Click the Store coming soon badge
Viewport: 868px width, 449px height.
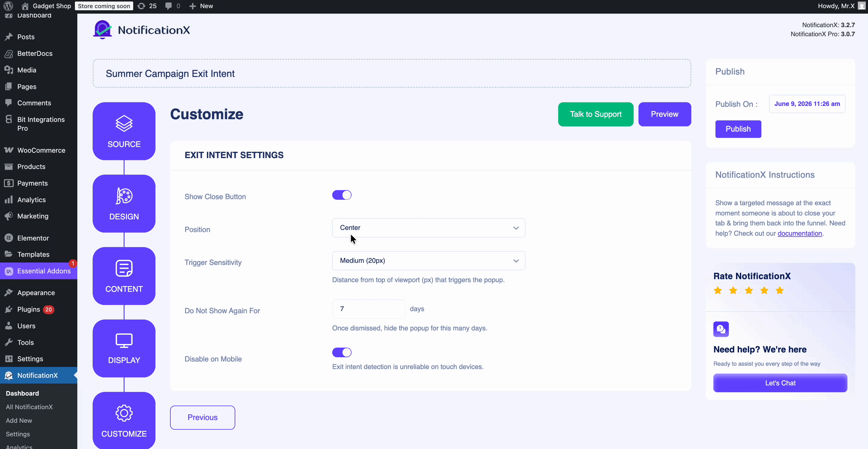tap(104, 6)
